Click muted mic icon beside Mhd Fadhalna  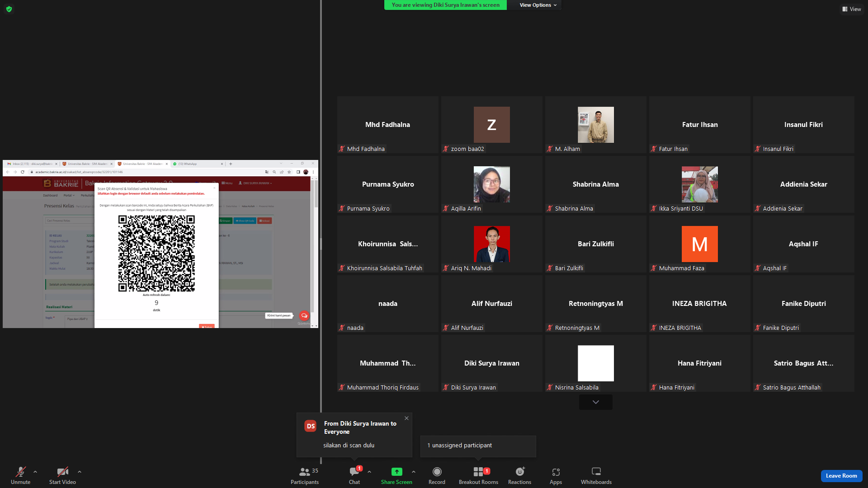pyautogui.click(x=342, y=149)
